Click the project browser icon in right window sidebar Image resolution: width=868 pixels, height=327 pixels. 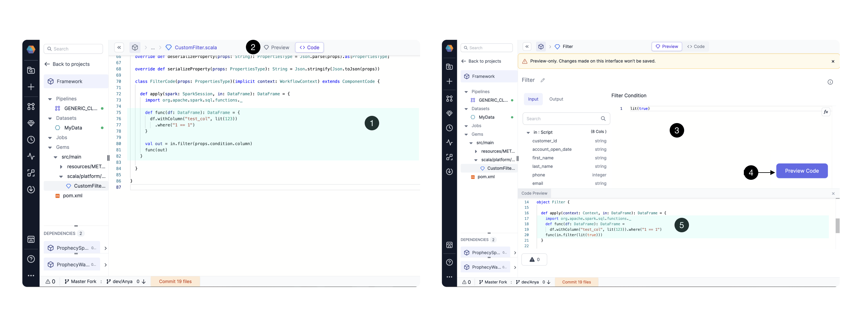tap(449, 67)
